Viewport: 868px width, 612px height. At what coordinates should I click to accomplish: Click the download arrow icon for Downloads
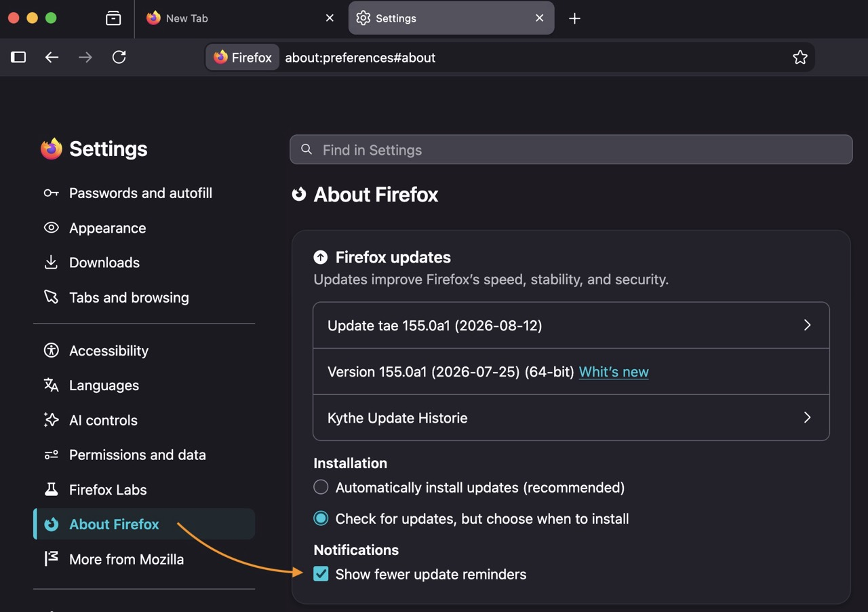pos(51,263)
